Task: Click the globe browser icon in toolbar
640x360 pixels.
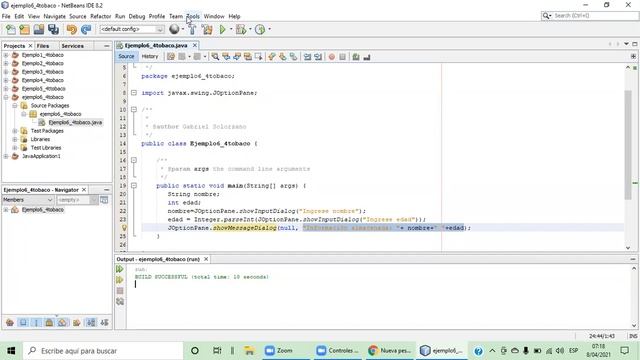Action: (x=174, y=29)
